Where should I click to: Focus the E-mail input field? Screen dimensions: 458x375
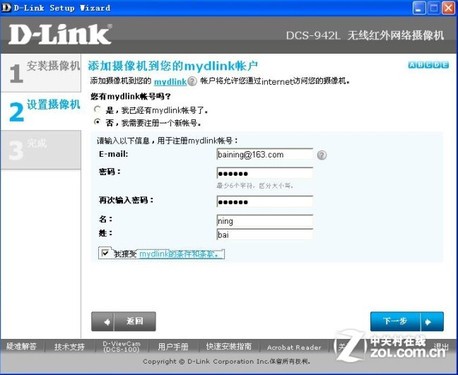tap(265, 155)
